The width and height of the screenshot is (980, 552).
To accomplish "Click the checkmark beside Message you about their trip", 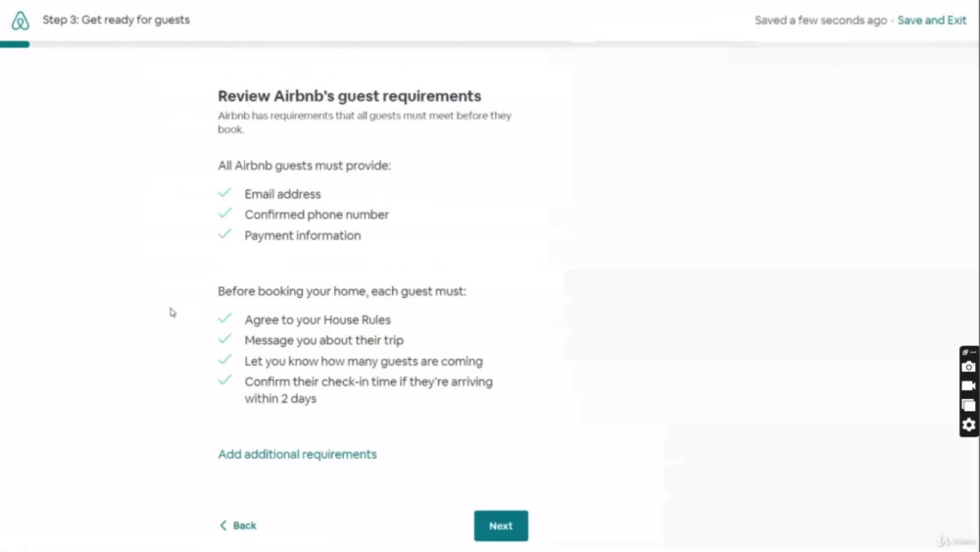I will pyautogui.click(x=225, y=339).
